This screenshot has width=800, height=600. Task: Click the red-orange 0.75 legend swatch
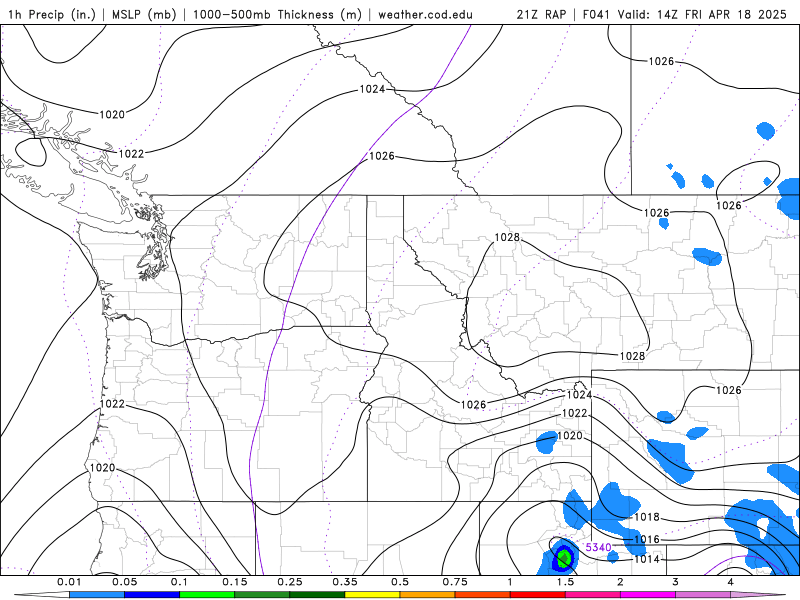pos(483,595)
